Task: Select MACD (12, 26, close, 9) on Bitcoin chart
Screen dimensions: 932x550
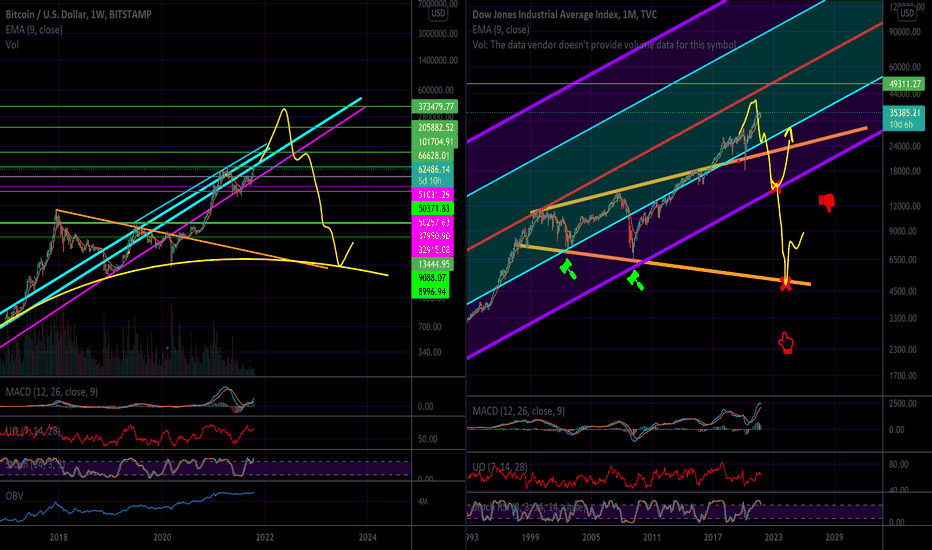Action: (52, 392)
